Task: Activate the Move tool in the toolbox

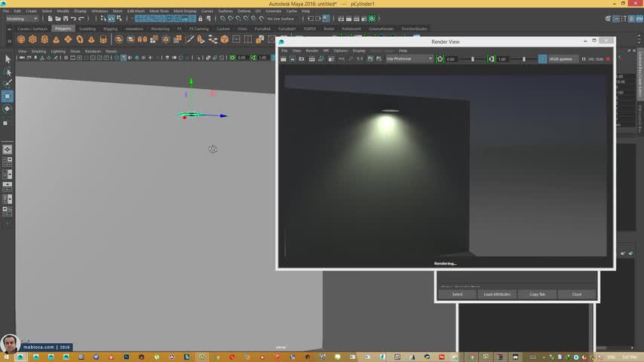Action: tap(8, 96)
